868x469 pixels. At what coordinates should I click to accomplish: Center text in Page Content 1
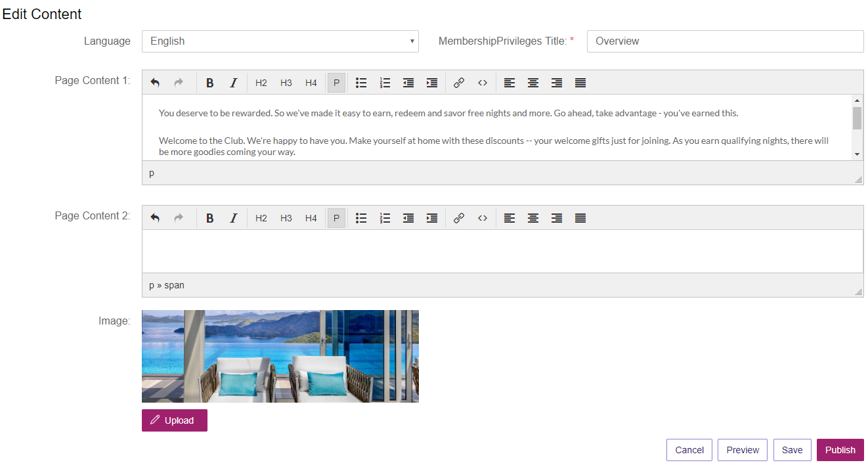pyautogui.click(x=533, y=83)
